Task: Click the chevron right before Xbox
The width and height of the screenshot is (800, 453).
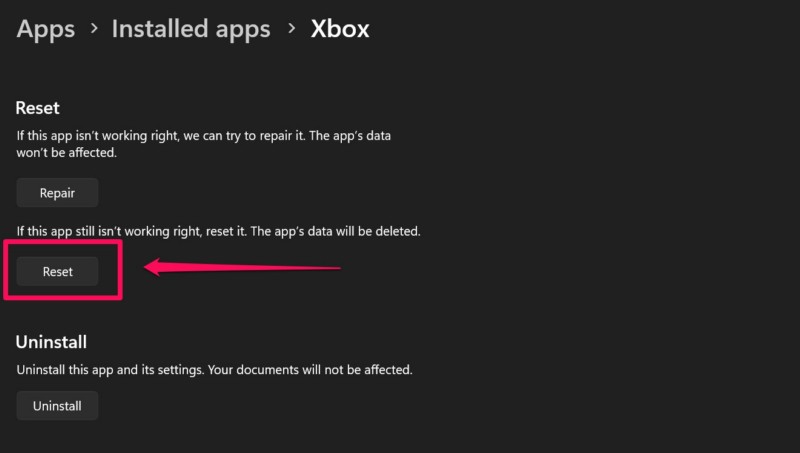Action: [x=290, y=29]
